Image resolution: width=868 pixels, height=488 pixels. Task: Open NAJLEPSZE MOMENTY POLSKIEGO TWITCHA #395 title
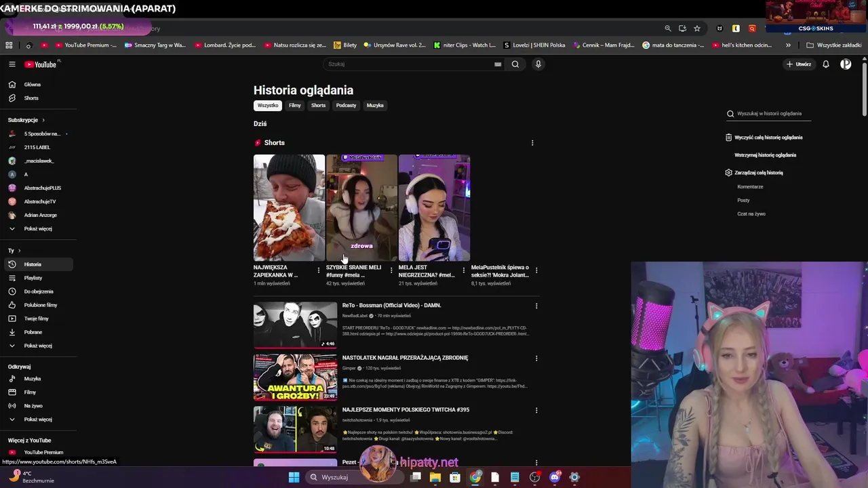(x=406, y=410)
